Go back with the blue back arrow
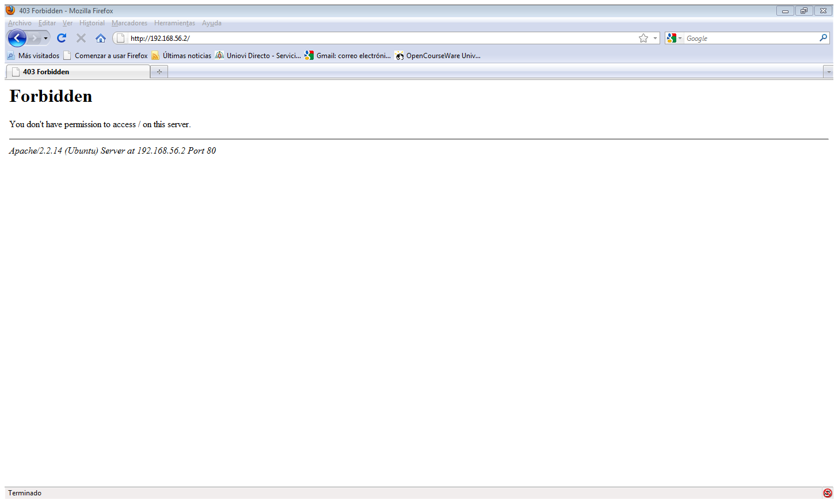838x504 pixels. point(17,39)
